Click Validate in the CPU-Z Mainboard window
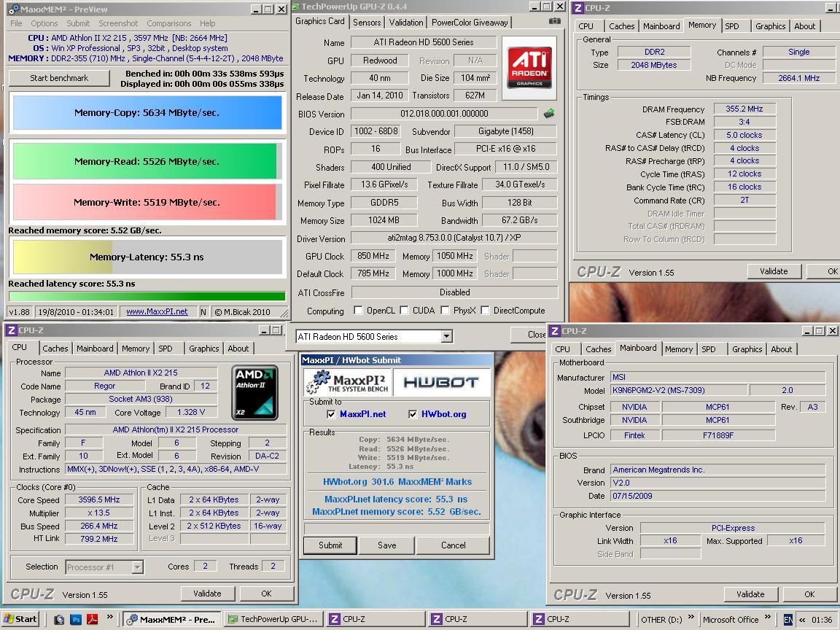This screenshot has width=840, height=630. click(750, 594)
